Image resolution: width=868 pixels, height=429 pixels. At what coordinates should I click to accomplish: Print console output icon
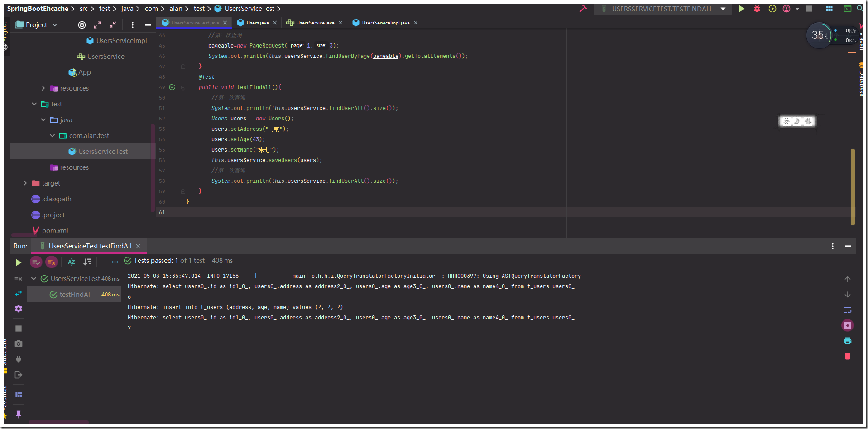click(848, 341)
